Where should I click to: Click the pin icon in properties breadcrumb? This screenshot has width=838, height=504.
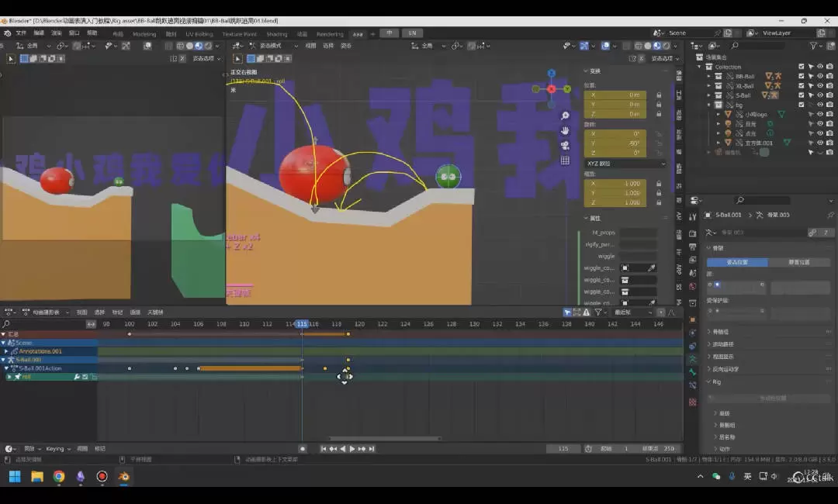[830, 215]
